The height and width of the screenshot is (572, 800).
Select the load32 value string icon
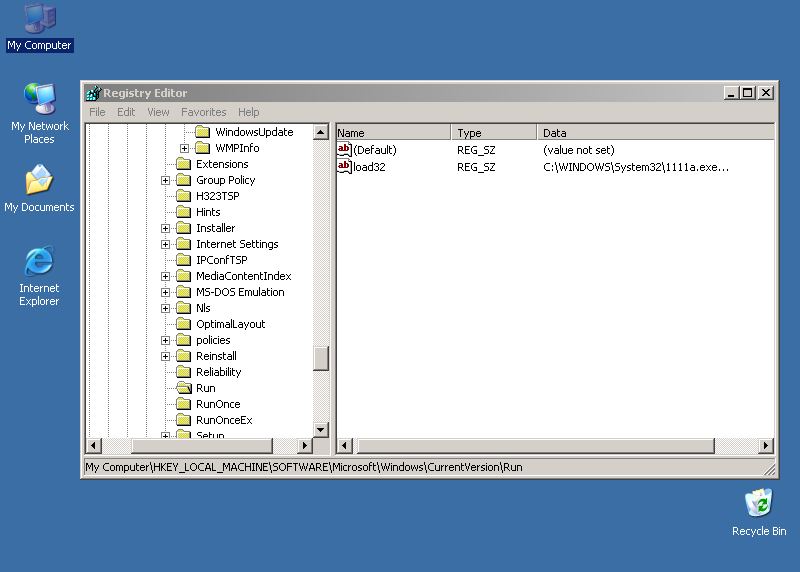[x=344, y=167]
